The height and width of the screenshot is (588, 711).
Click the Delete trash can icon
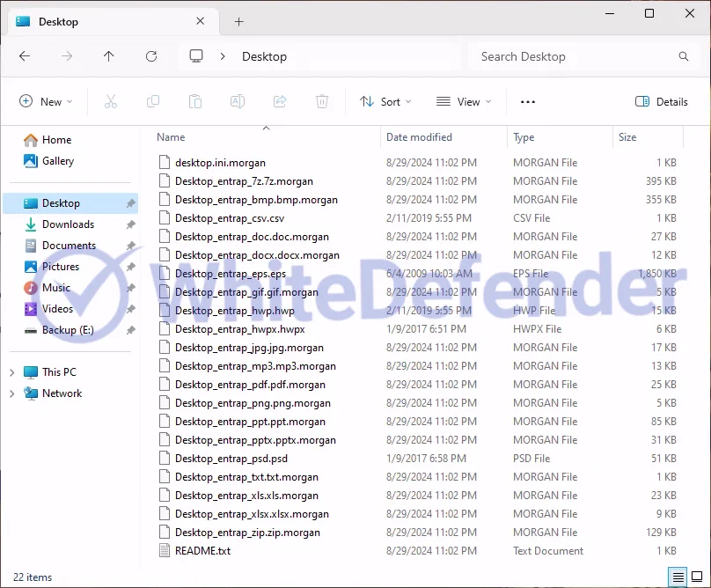(x=322, y=102)
